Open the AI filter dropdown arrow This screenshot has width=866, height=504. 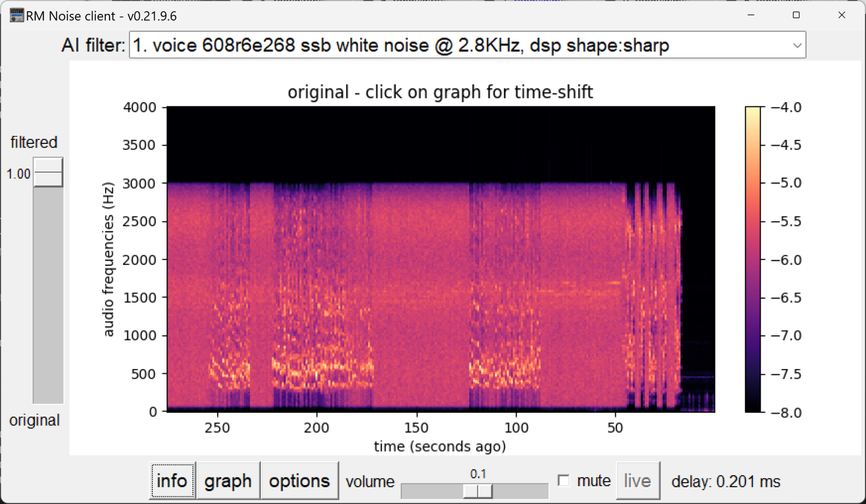click(x=797, y=45)
